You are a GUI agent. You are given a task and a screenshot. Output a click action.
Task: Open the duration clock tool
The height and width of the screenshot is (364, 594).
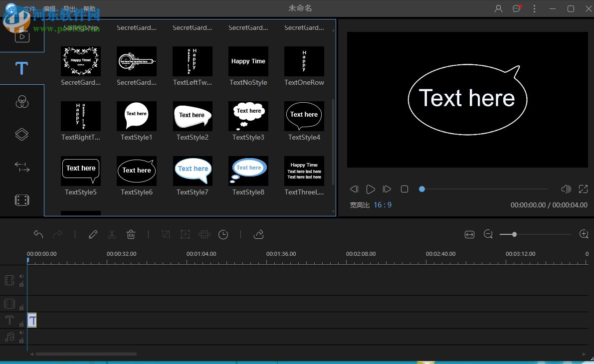point(223,234)
